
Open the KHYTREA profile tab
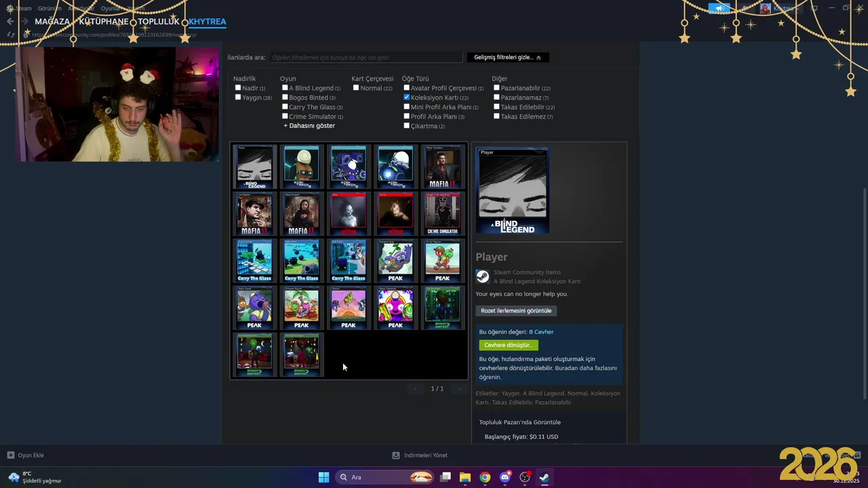pos(208,22)
